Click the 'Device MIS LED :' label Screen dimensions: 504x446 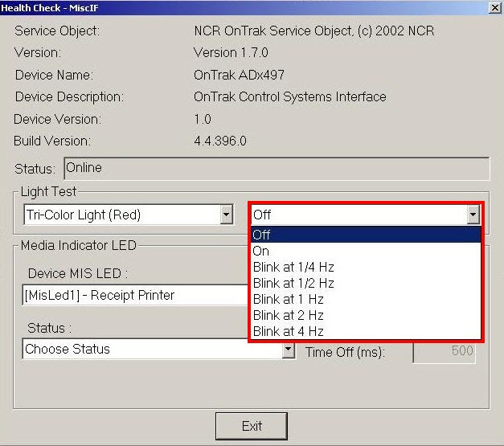[x=78, y=273]
